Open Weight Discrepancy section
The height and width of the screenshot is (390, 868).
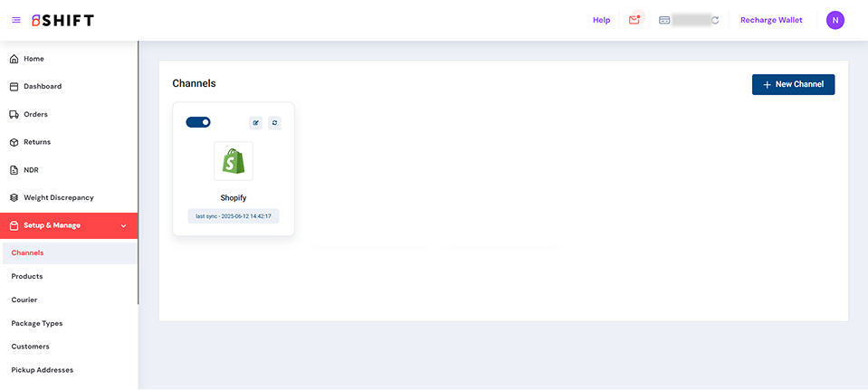coord(58,197)
